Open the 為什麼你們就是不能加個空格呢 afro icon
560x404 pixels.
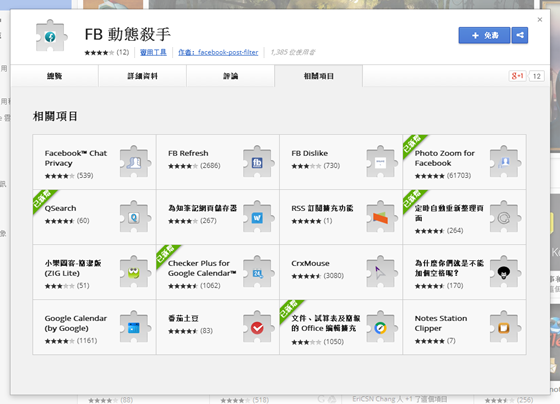coord(505,272)
